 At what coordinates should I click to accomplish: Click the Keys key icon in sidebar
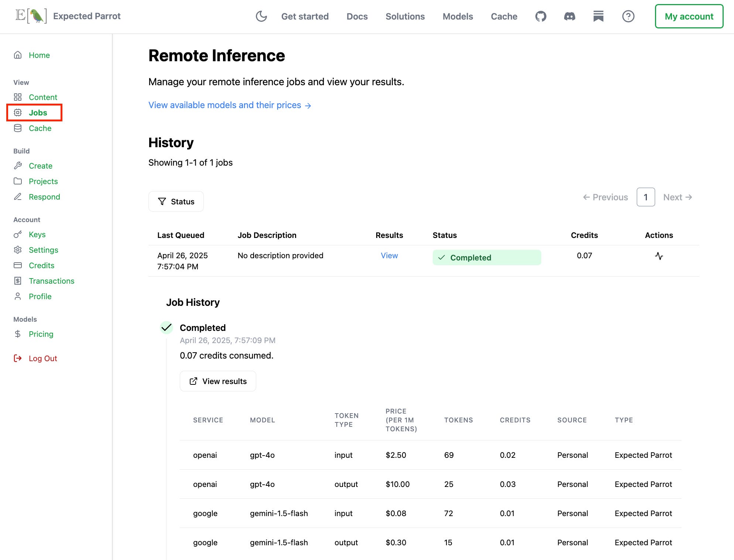click(18, 235)
